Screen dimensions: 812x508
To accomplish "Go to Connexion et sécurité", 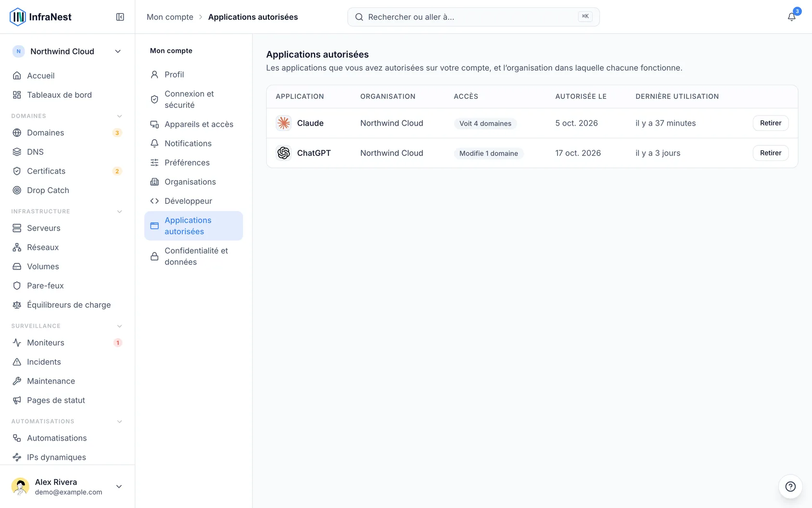I will pyautogui.click(x=193, y=100).
